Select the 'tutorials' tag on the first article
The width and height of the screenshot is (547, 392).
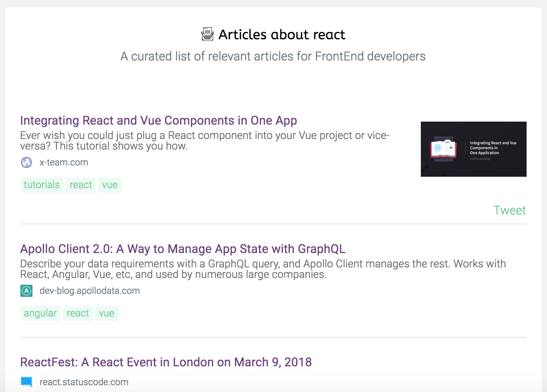[42, 185]
